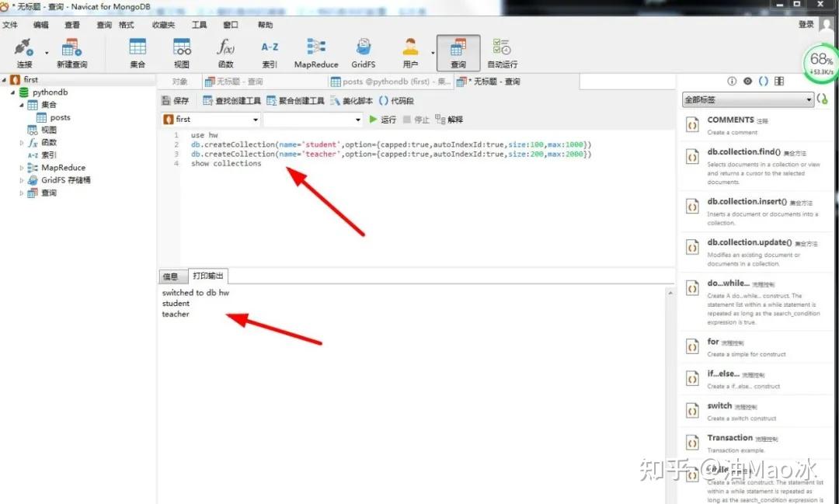Screen dimensions: 839x504
Task: Open the GridFS toolbar icon
Action: click(x=364, y=53)
